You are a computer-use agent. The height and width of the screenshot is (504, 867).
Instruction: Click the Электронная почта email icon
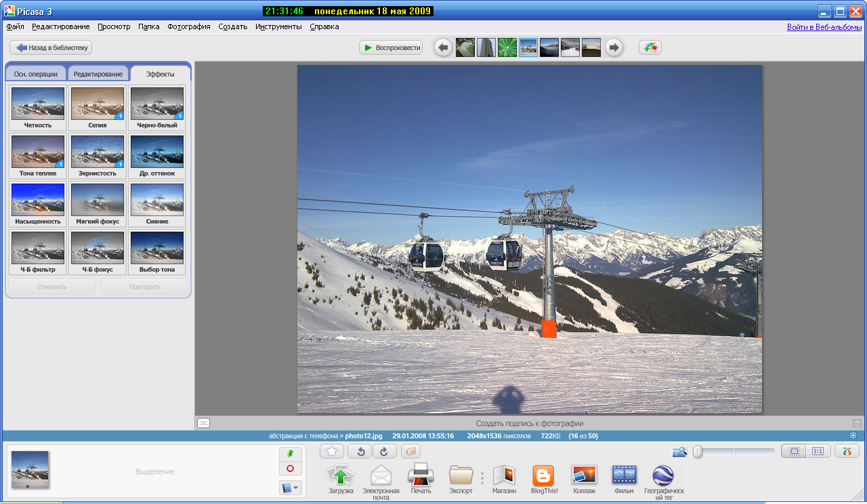point(381,475)
